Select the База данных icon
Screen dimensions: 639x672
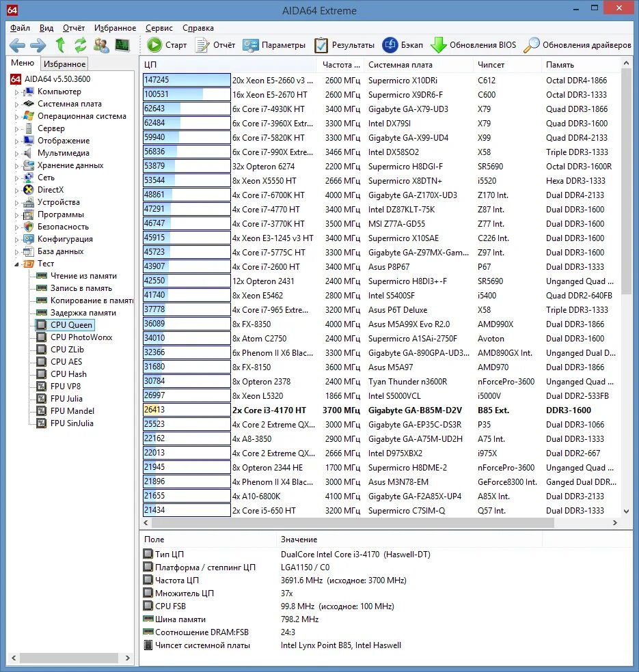point(28,251)
